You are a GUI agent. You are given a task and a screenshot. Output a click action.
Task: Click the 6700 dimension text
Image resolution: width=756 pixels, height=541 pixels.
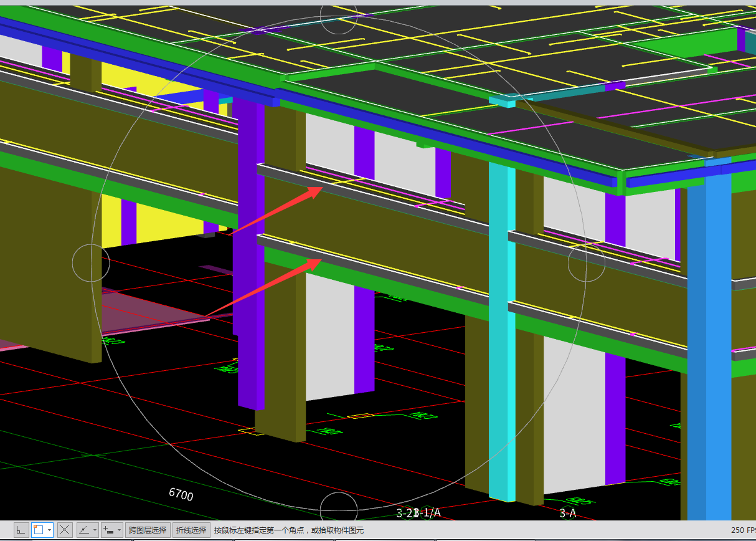(x=181, y=494)
